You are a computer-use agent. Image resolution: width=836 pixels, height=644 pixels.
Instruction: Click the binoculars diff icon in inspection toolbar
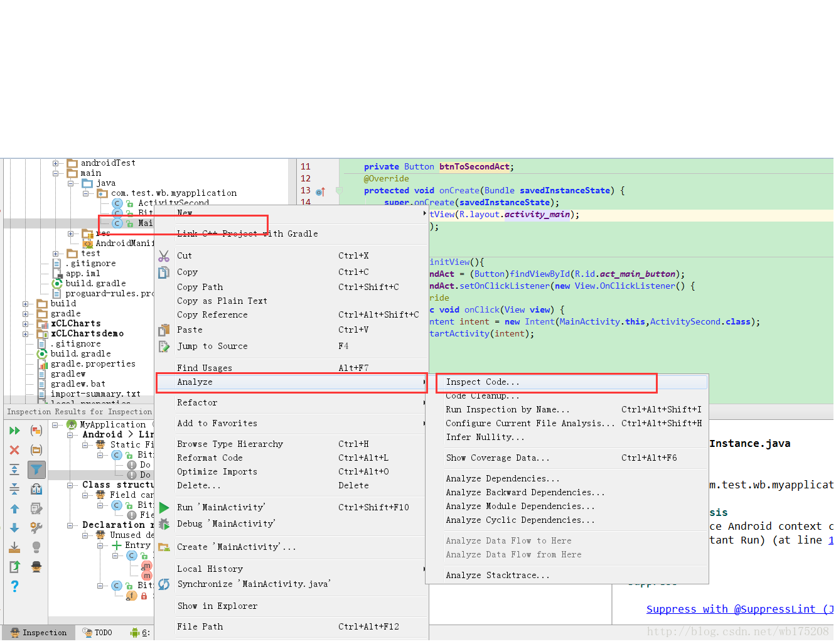36,489
